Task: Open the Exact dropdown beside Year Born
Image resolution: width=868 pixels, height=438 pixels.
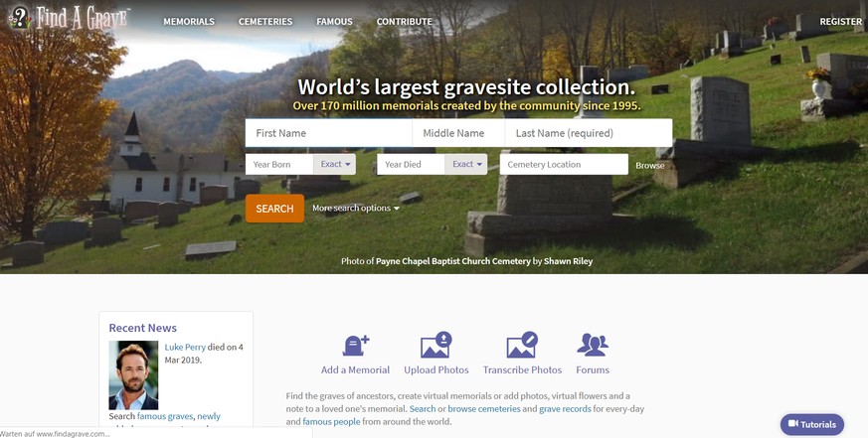Action: pos(334,164)
